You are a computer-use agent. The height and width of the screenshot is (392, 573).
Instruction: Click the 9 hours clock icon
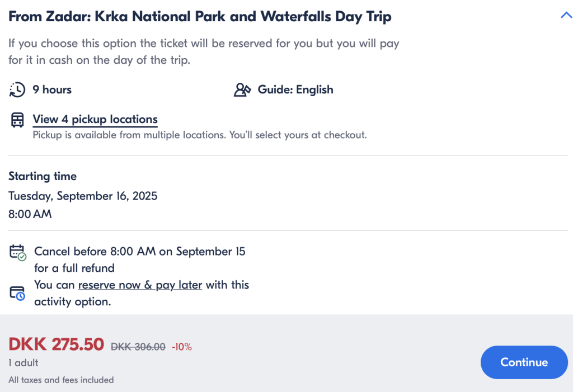click(x=17, y=89)
